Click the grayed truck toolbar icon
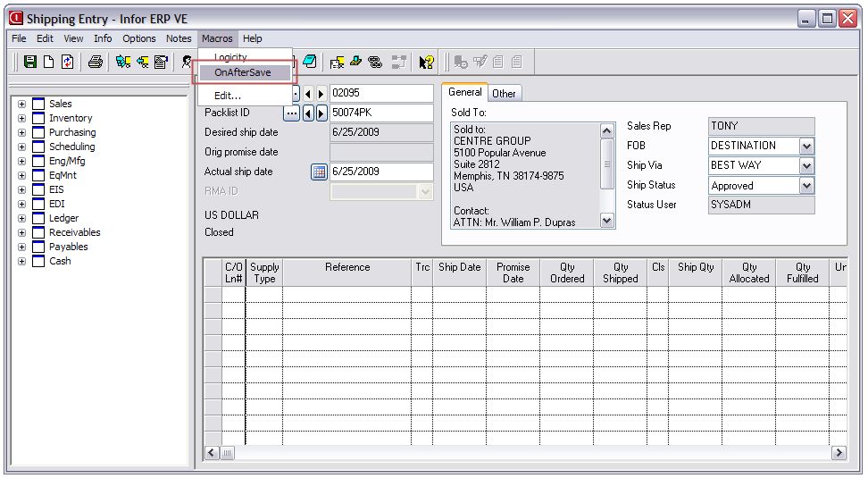 [460, 62]
